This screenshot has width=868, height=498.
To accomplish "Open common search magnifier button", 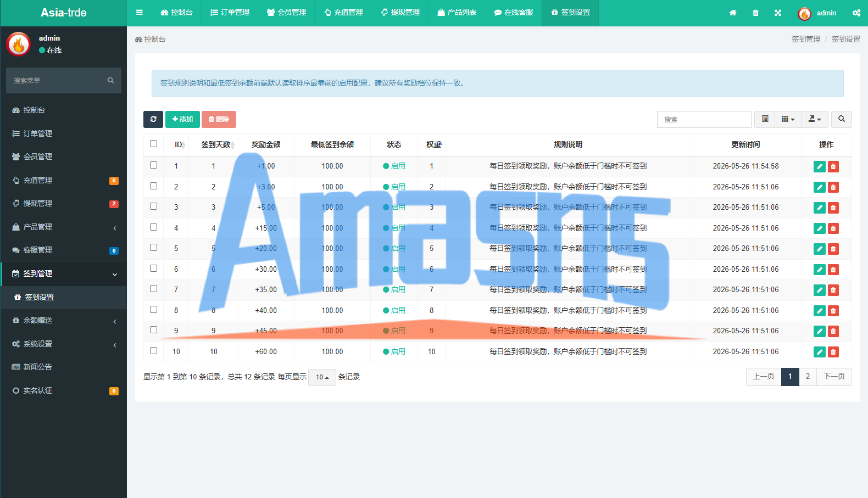I will click(x=842, y=119).
